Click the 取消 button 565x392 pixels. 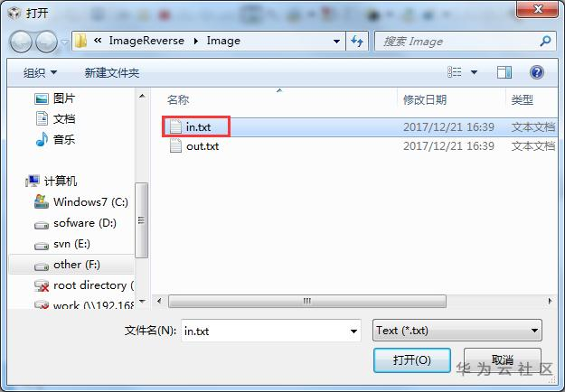click(503, 359)
